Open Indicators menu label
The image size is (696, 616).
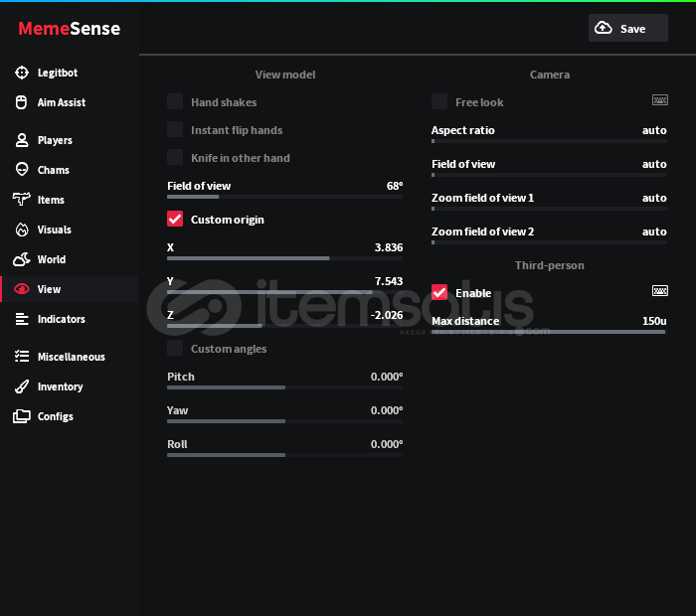click(62, 319)
